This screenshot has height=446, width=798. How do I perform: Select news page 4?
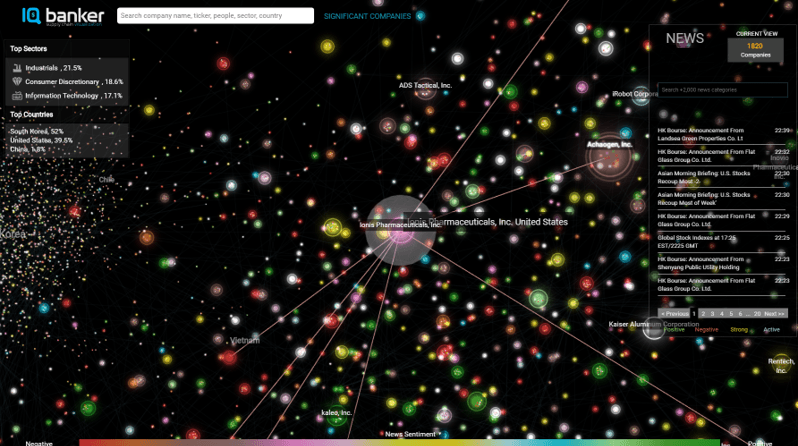coord(722,314)
